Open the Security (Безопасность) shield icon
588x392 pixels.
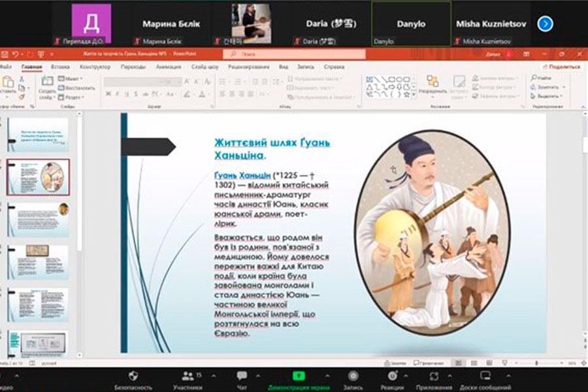(x=133, y=376)
